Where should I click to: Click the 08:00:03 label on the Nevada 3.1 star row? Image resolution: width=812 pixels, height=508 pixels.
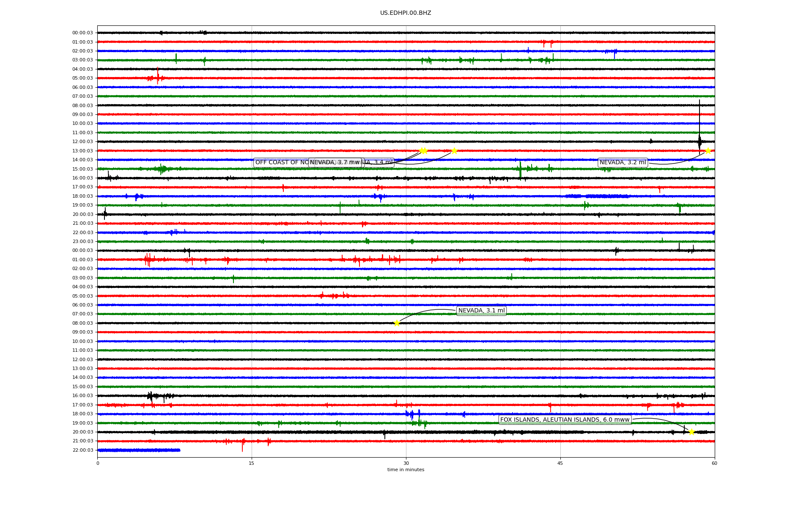(x=82, y=323)
